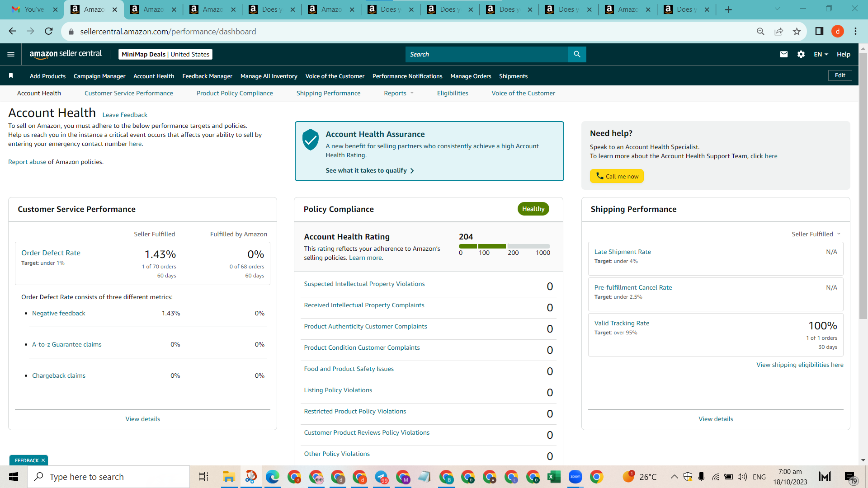Click the browser address bar
The width and height of the screenshot is (868, 488).
point(411,31)
